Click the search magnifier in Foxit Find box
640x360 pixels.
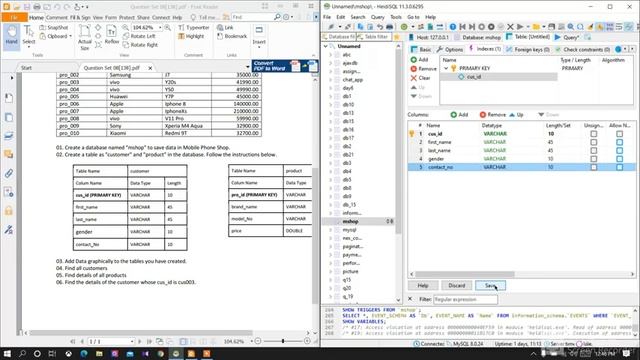coord(277,17)
